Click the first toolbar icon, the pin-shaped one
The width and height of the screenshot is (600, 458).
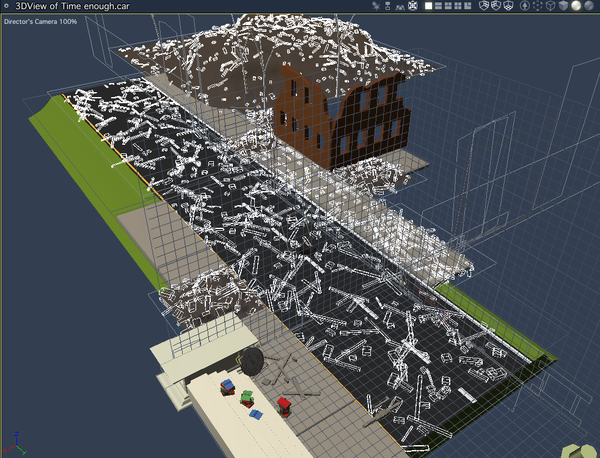pos(376,6)
